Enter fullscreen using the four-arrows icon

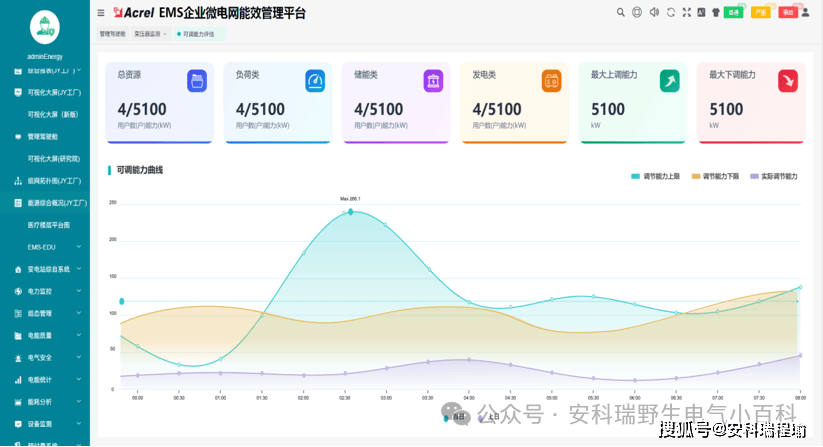[687, 12]
